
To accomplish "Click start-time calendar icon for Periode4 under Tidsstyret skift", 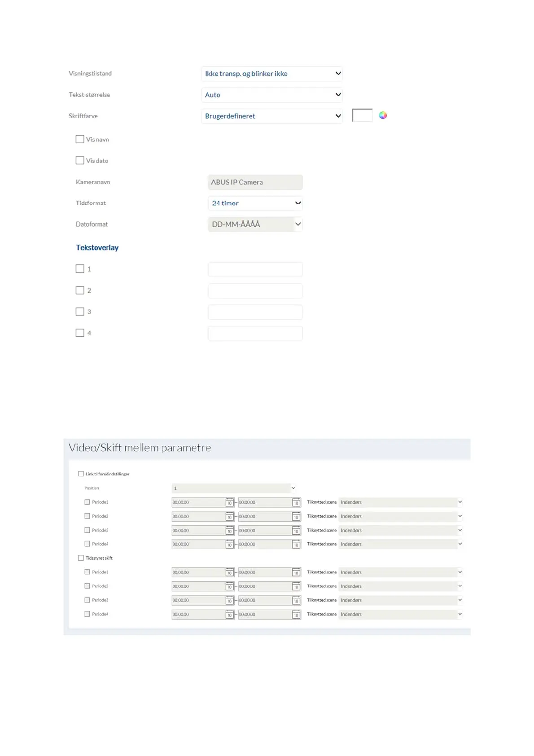I will click(229, 615).
